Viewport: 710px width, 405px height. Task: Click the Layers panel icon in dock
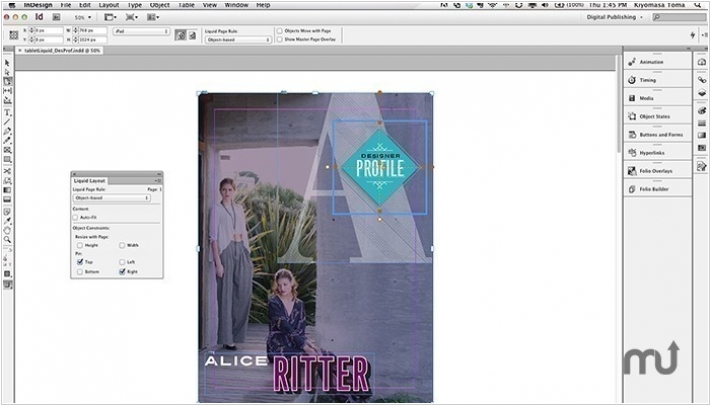701,92
